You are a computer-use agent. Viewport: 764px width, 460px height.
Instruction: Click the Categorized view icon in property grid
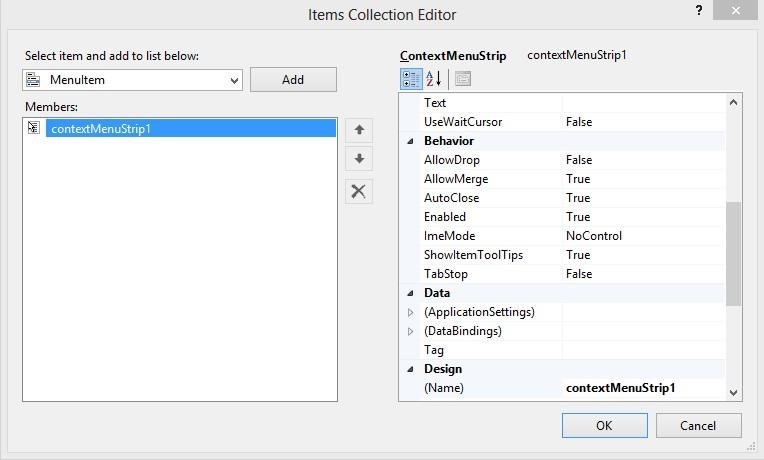411,79
